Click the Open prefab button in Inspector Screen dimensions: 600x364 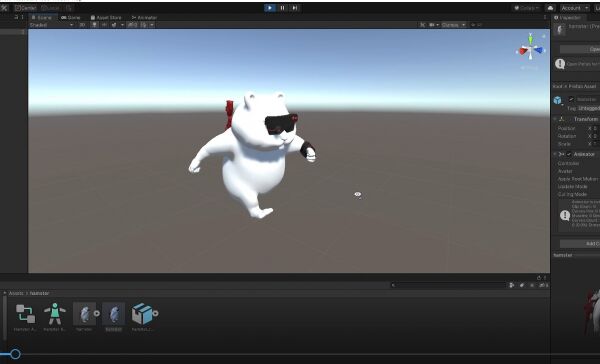tap(579, 49)
